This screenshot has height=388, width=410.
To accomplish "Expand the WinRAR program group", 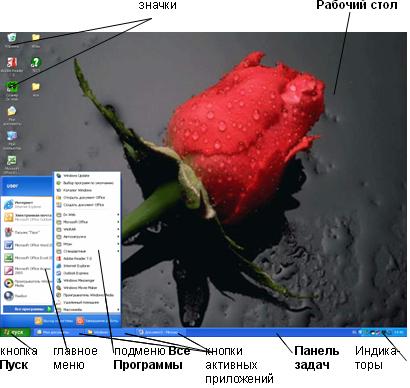I will click(87, 229).
